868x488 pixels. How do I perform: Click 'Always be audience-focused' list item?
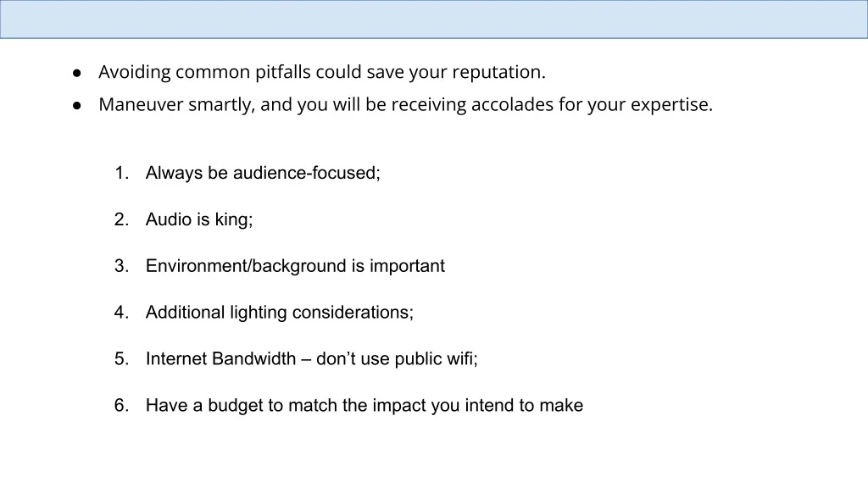(263, 173)
